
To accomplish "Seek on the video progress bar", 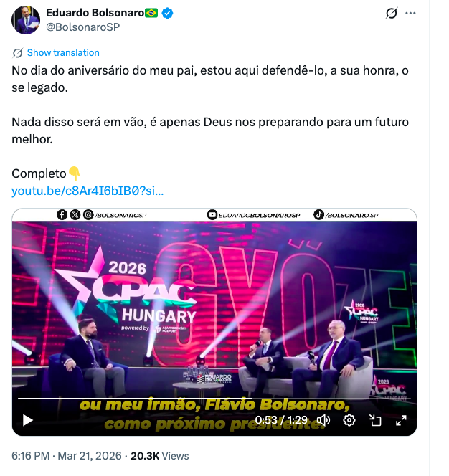I will pos(214,399).
